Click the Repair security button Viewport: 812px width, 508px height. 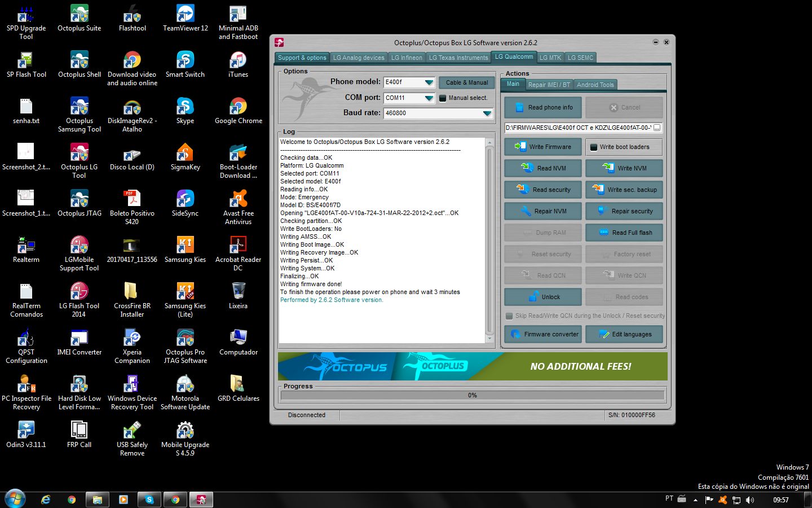click(624, 211)
